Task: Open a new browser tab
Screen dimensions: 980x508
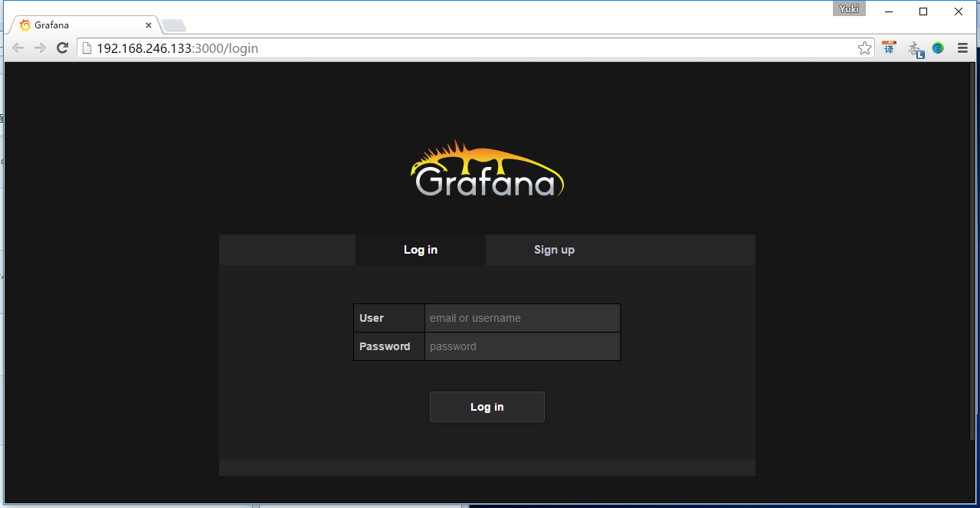Action: (174, 25)
